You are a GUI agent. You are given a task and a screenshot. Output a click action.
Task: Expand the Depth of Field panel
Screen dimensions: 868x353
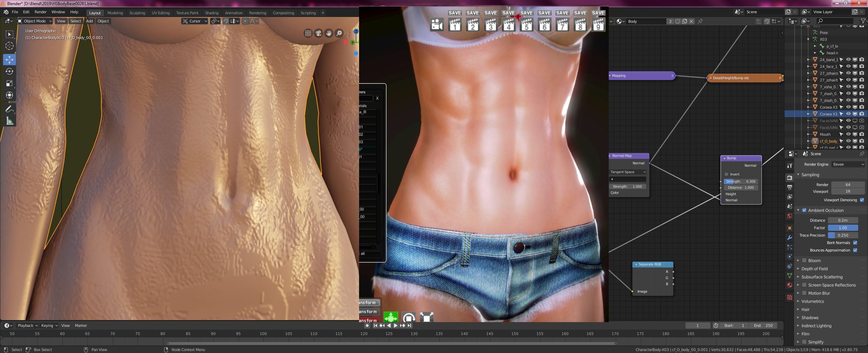pos(814,268)
